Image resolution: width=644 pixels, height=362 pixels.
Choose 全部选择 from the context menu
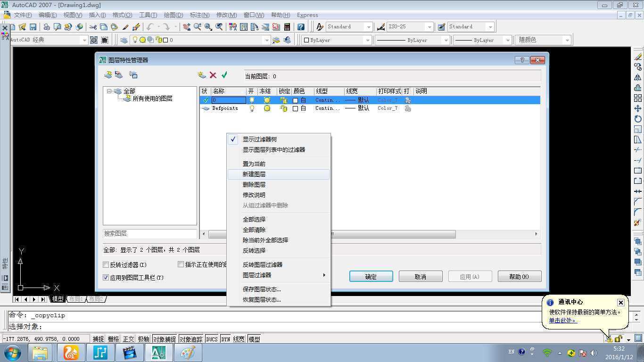pyautogui.click(x=279, y=220)
